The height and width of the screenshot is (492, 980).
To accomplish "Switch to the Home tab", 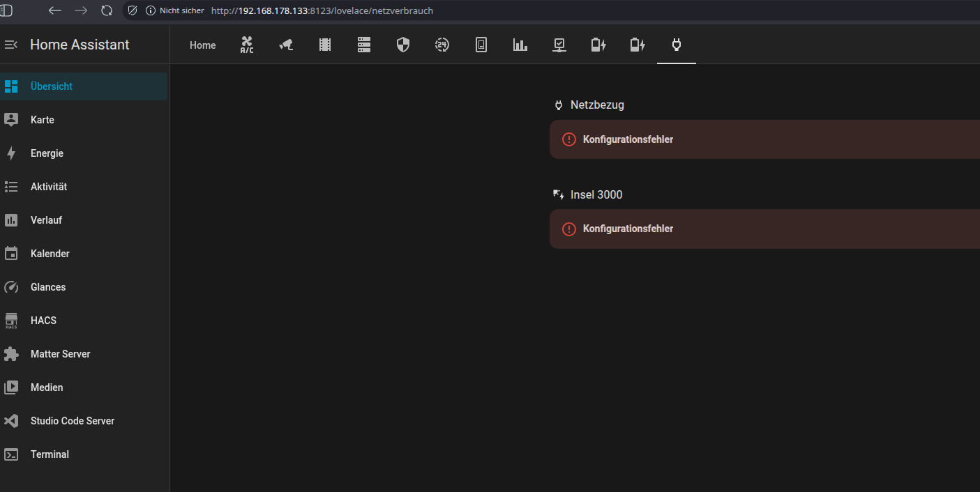I will click(203, 45).
